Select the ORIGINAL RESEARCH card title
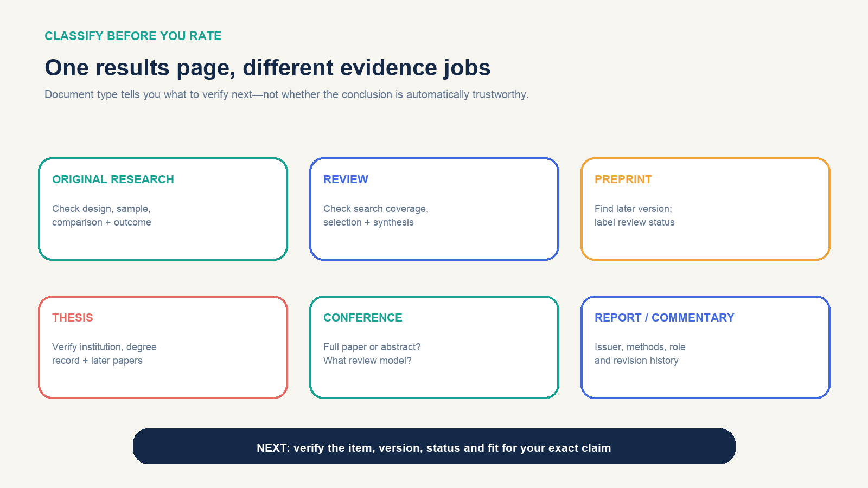Viewport: 868px width, 488px height. coord(113,179)
